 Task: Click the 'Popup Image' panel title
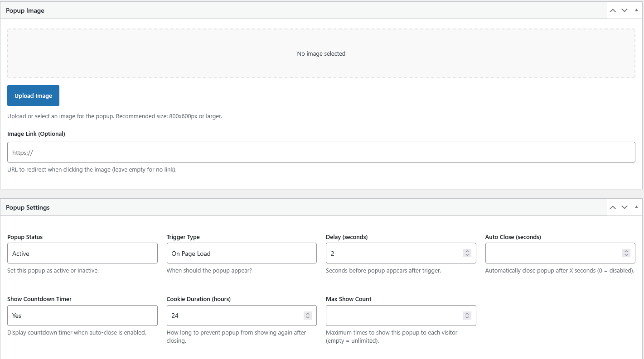click(x=25, y=10)
